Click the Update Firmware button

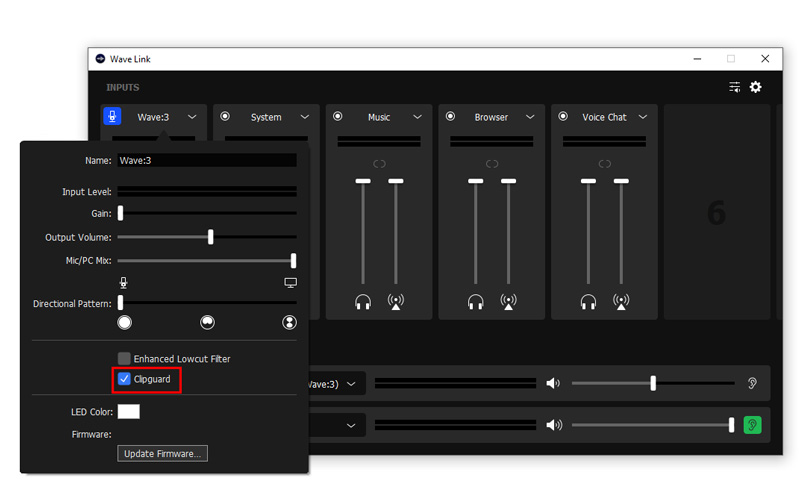click(x=162, y=453)
